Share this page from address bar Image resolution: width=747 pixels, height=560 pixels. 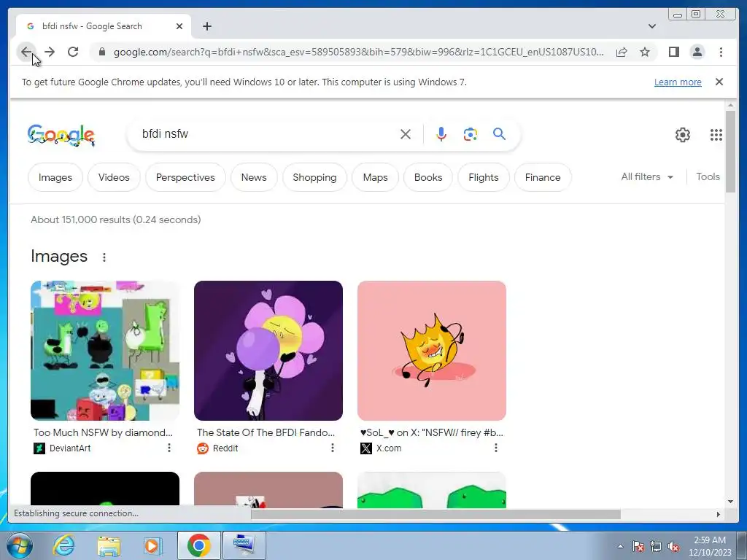(x=622, y=52)
